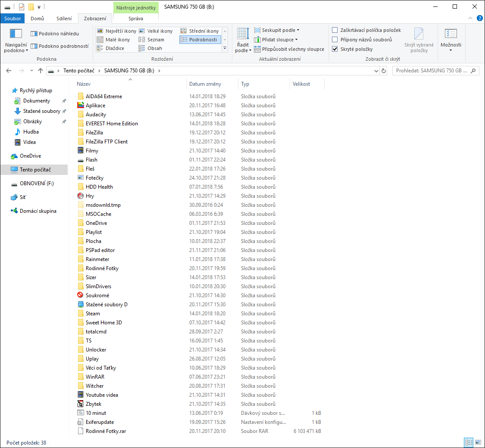The image size is (485, 448).
Task: Click Přizpůsobit všechny sloupce
Action: point(289,49)
